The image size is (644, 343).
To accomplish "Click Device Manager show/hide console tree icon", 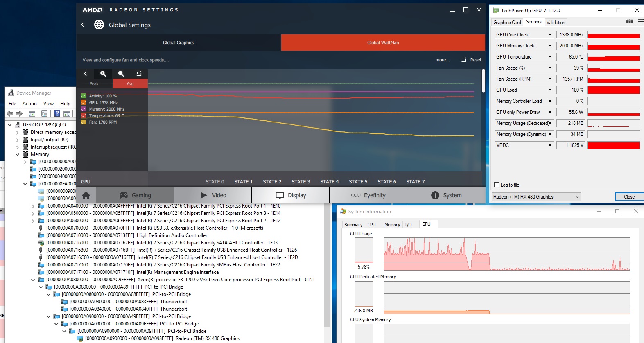I will [32, 113].
